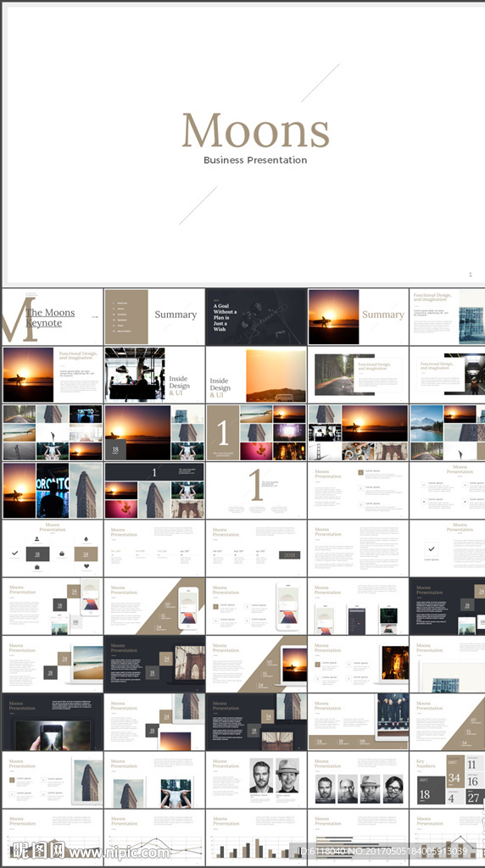The width and height of the screenshot is (485, 868).
Task: Open the team slide with four portraits
Action: (358, 780)
